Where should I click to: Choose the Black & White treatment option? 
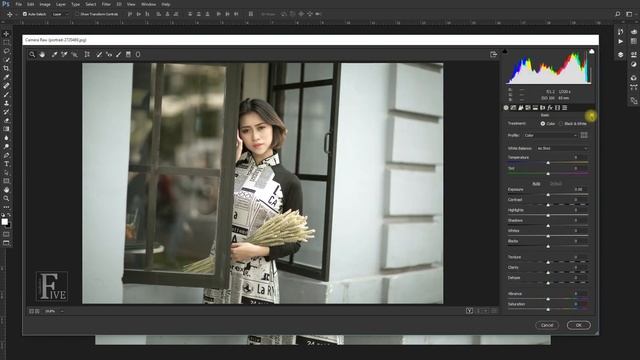point(561,123)
